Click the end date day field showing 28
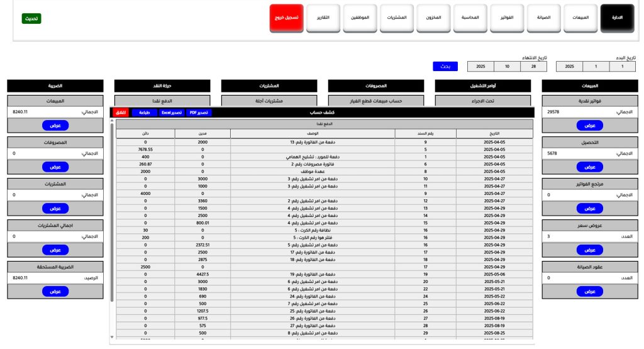This screenshot has width=644, height=349. [533, 66]
